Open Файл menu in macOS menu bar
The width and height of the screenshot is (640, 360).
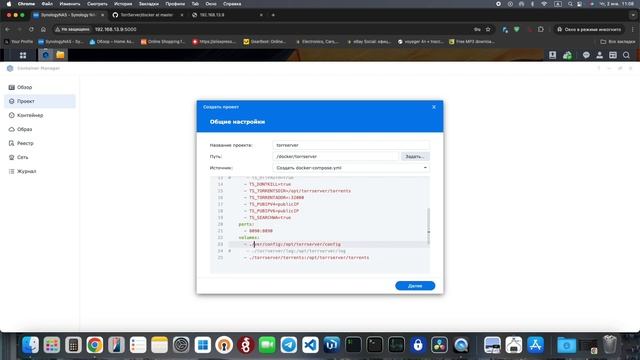point(47,4)
